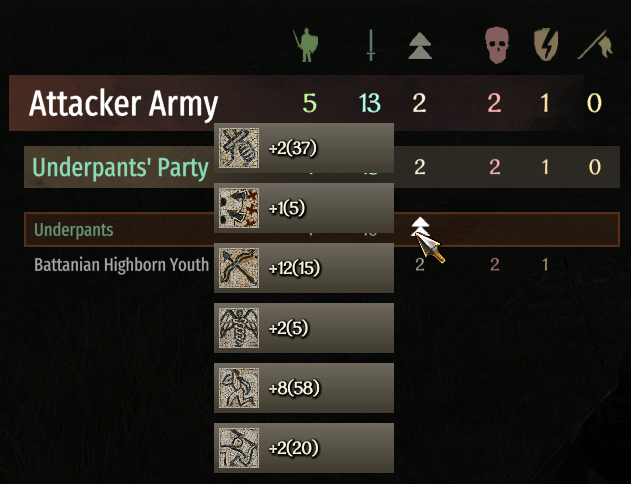Click the red skull dead column icon
This screenshot has width=631, height=484.
tap(497, 45)
